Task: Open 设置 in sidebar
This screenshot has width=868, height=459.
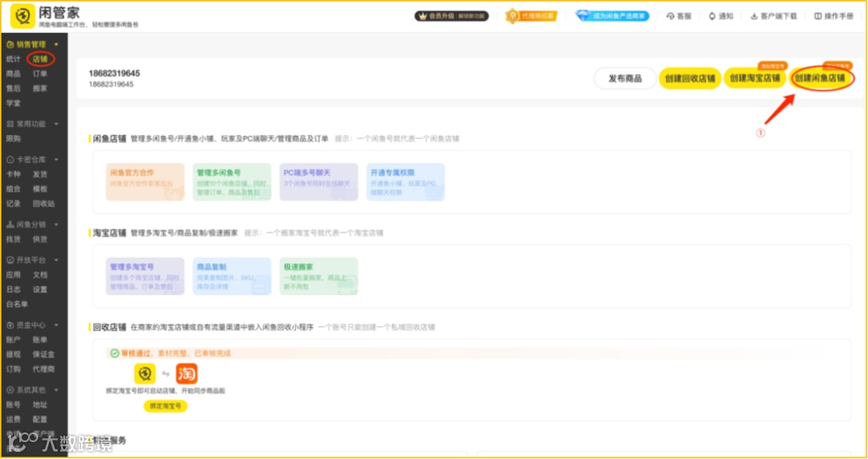Action: (x=40, y=289)
